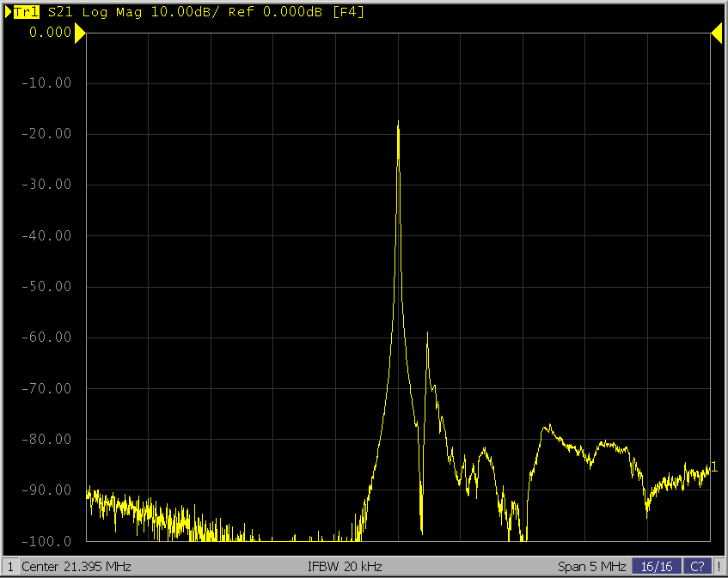Click the C? correction status indicator
The image size is (728, 578).
698,567
